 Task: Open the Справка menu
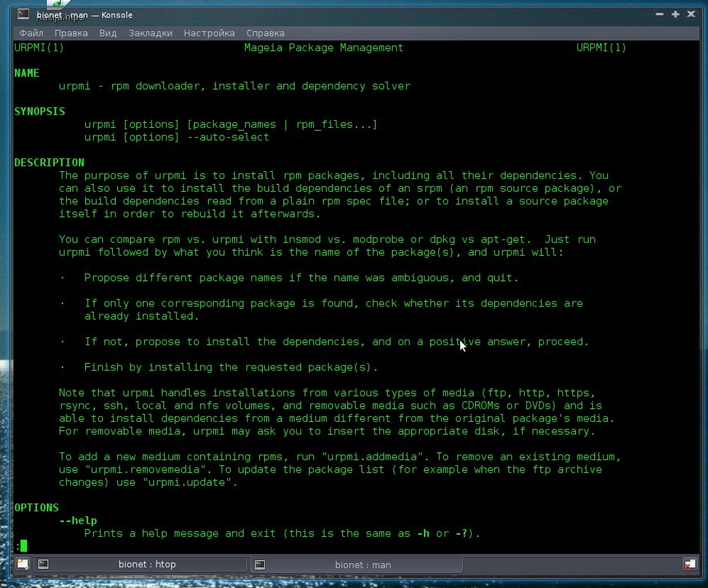tap(266, 33)
